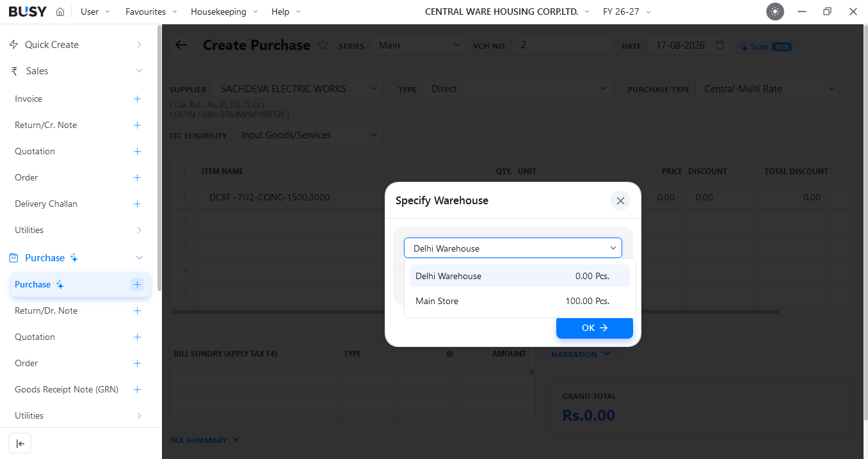Add a new Sales Quotation plus icon
Image resolution: width=868 pixels, height=459 pixels.
pos(137,152)
